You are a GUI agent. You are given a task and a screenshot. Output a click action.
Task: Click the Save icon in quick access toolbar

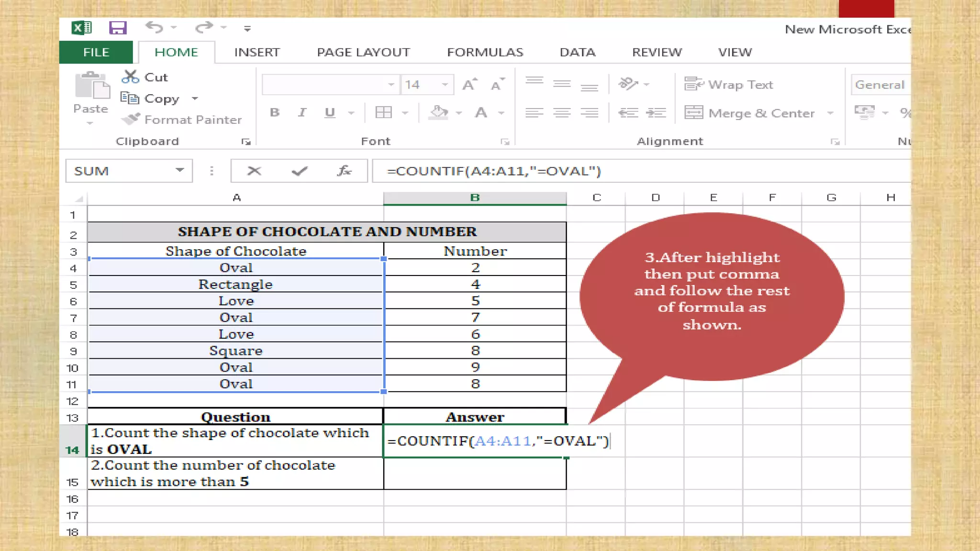click(x=118, y=28)
